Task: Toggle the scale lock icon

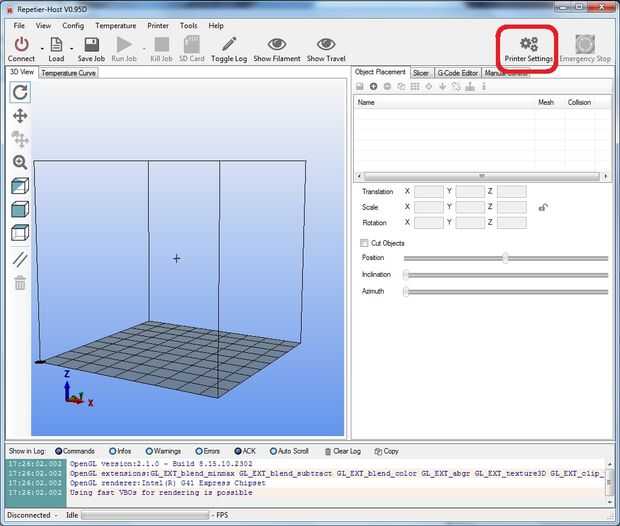Action: pos(543,207)
